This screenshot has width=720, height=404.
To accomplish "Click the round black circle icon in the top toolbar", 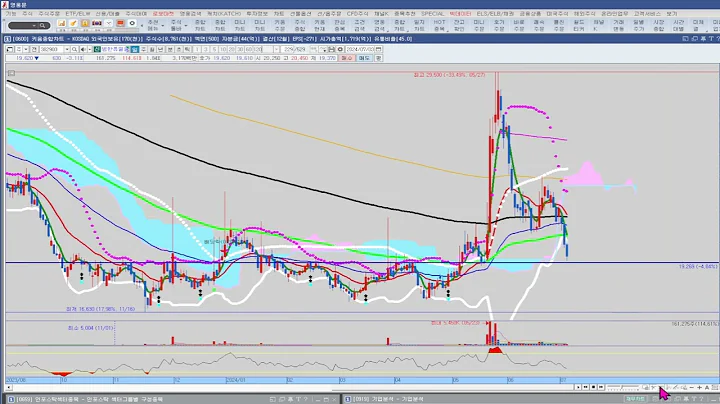I will pos(132,23).
